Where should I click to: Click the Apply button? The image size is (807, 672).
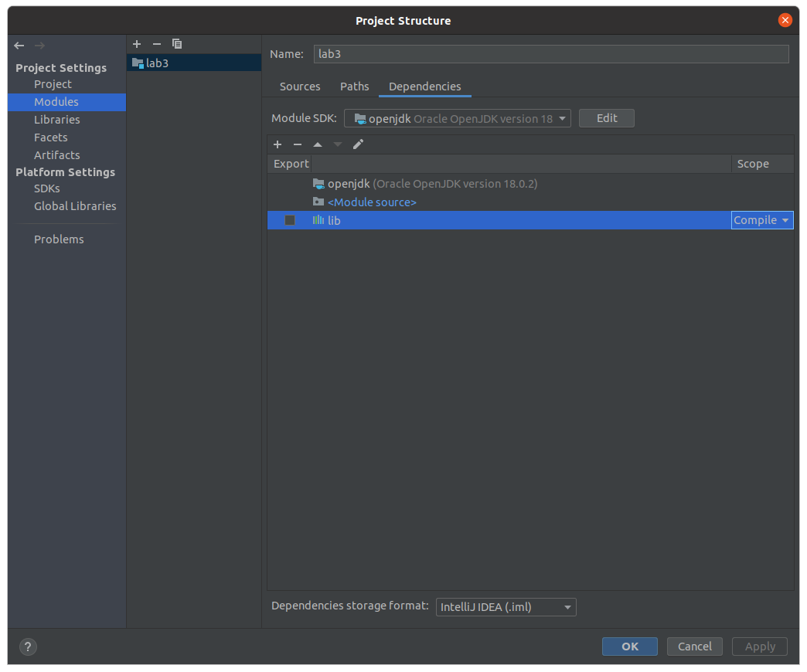click(x=760, y=647)
